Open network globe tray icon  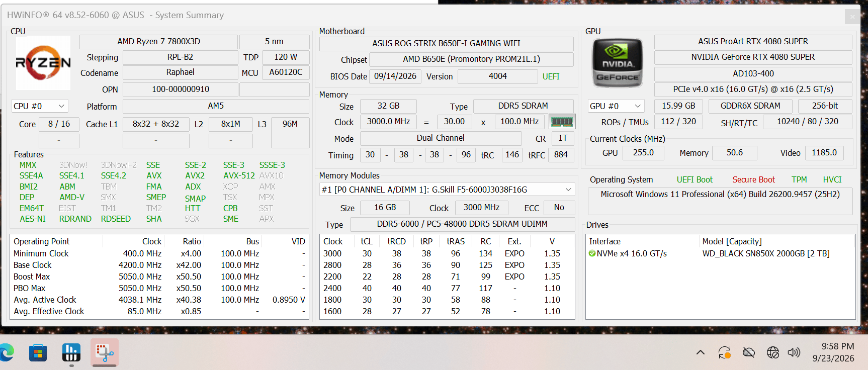pos(773,352)
